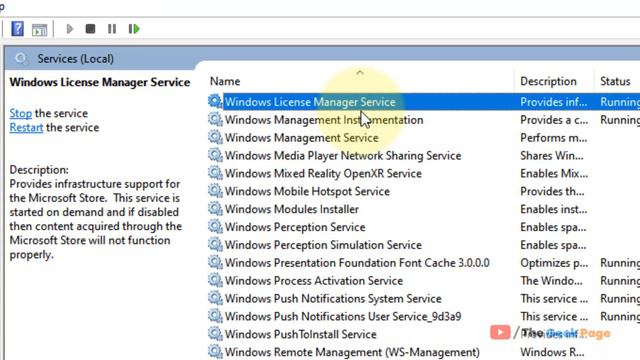Click 'Provides inf...' description of License Manager

click(x=554, y=102)
